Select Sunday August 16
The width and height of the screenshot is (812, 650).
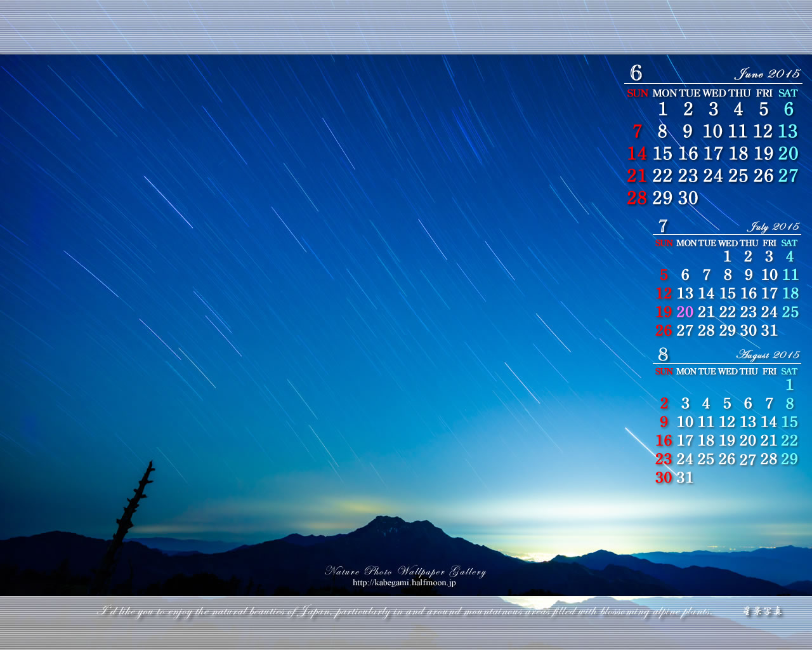[664, 440]
